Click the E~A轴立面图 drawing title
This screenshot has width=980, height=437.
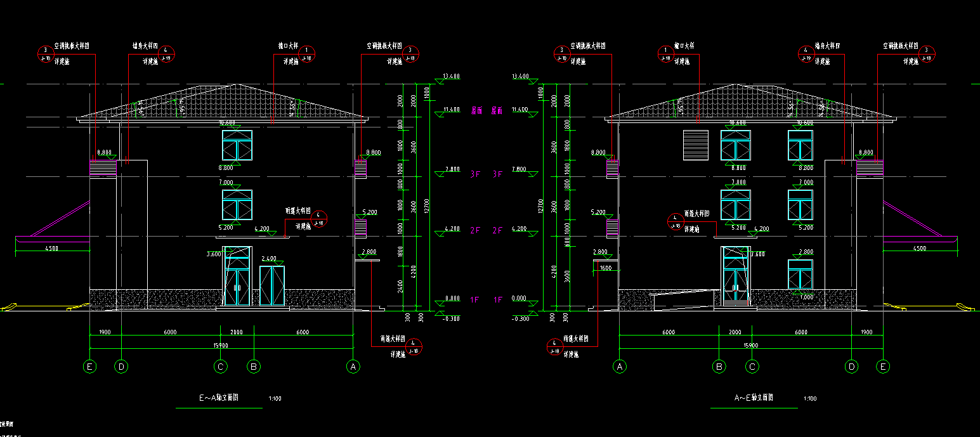tap(219, 398)
